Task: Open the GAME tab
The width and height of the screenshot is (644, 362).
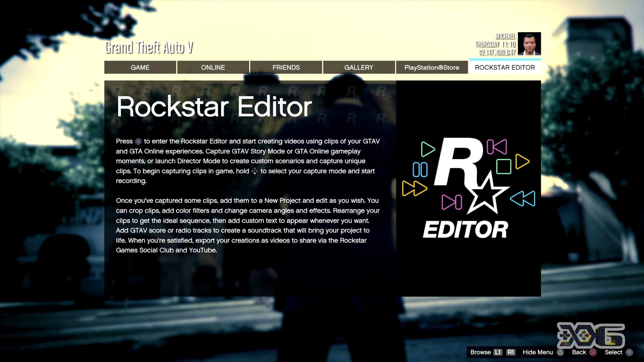Action: click(140, 67)
